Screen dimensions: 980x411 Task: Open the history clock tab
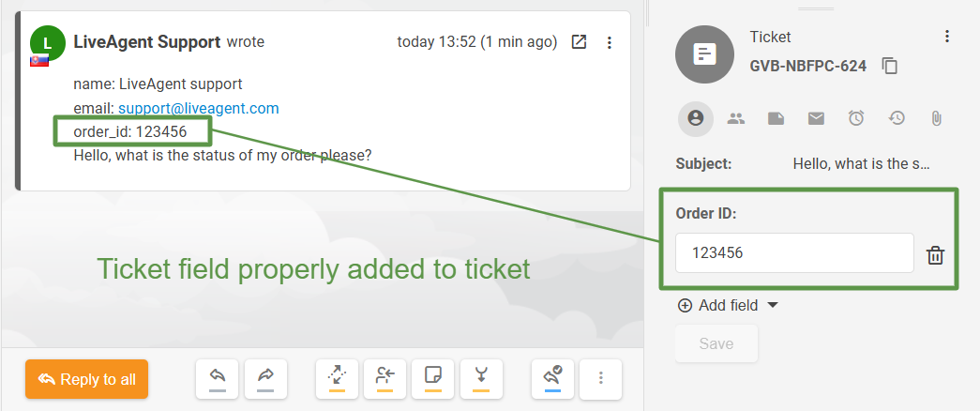click(897, 118)
